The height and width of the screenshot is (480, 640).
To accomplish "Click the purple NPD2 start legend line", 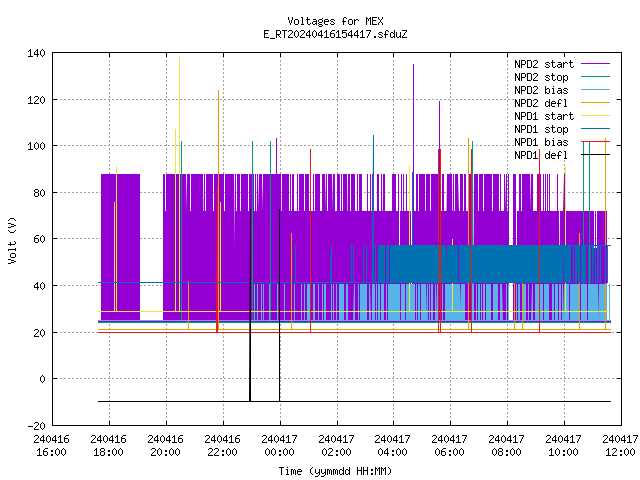I will (595, 64).
